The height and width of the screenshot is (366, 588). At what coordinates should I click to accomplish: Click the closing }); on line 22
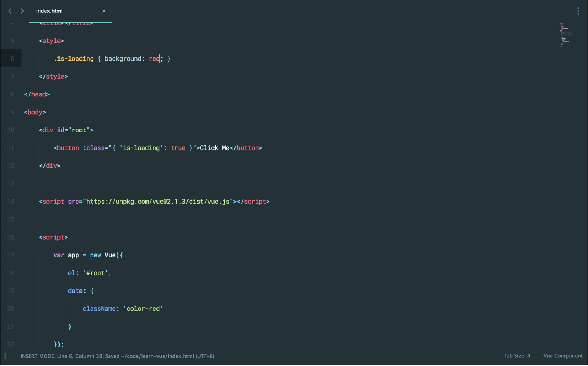pos(59,344)
